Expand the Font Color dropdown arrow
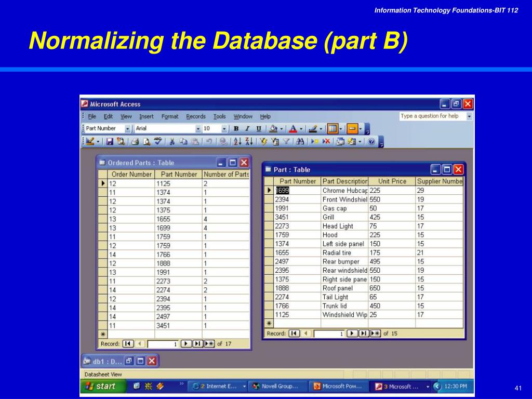Image resolution: width=532 pixels, height=399 pixels. [301, 129]
